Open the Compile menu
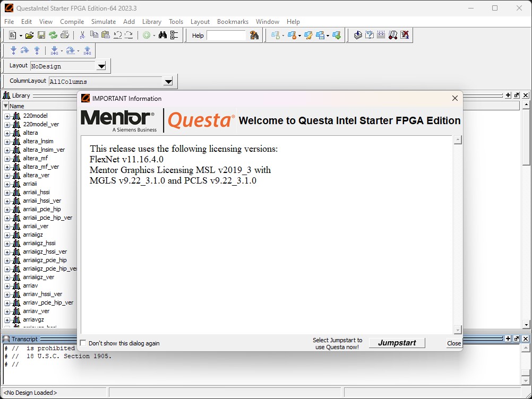Viewport: 532px width, 399px height. (72, 22)
